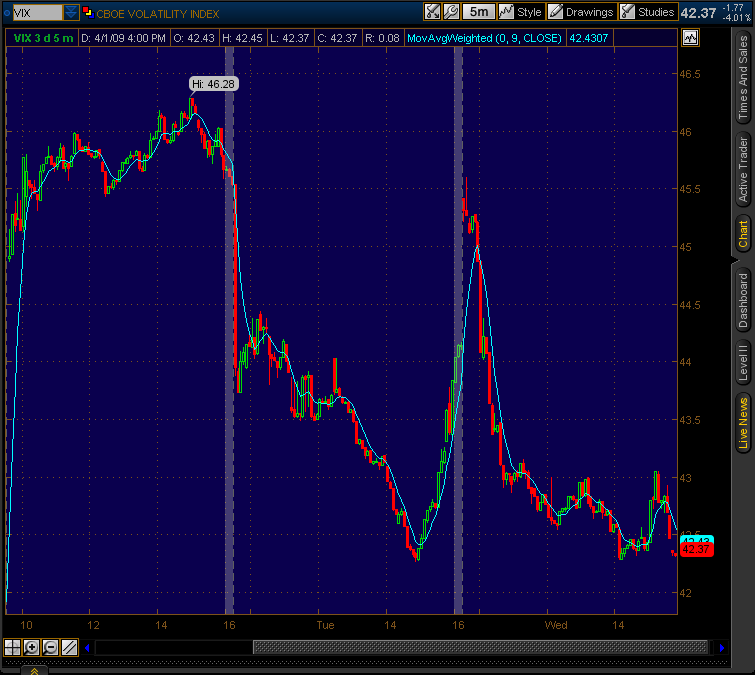The image size is (755, 675).
Task: Switch to Active Trader tab
Action: click(742, 169)
